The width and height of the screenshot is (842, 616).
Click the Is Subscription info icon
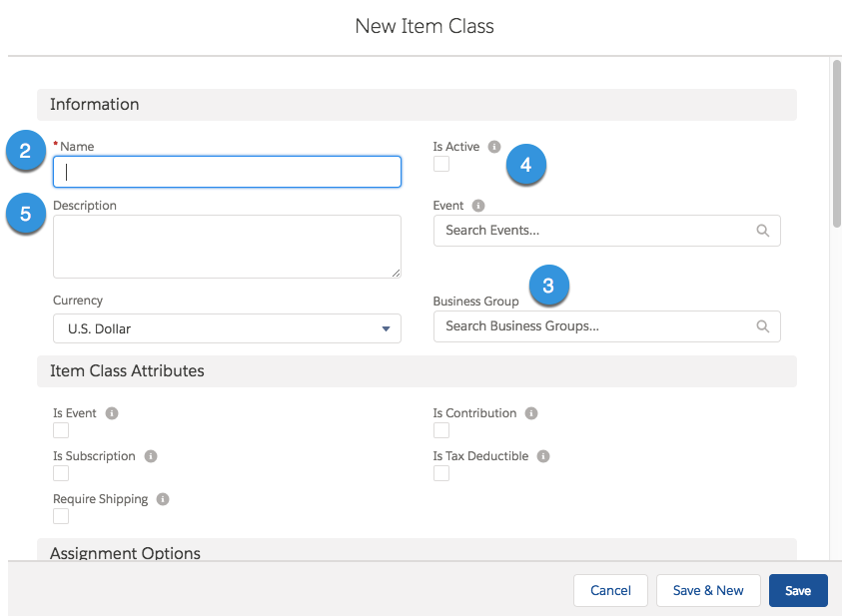coord(151,456)
